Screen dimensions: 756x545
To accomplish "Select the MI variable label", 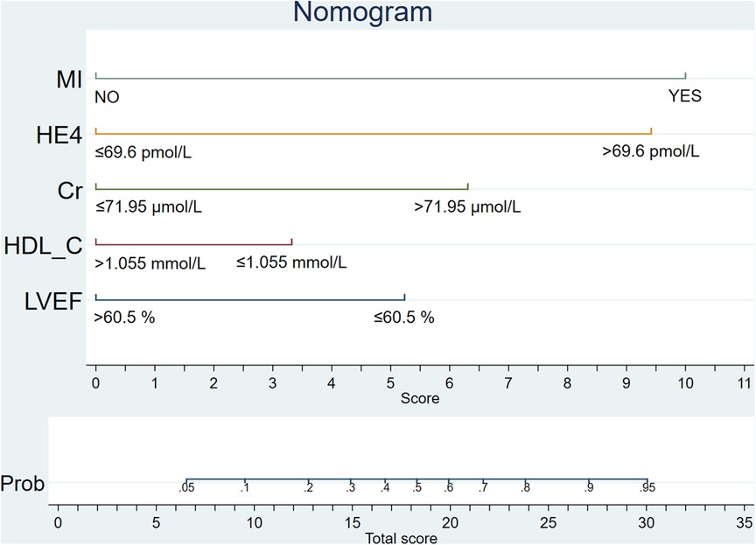I will click(x=69, y=79).
